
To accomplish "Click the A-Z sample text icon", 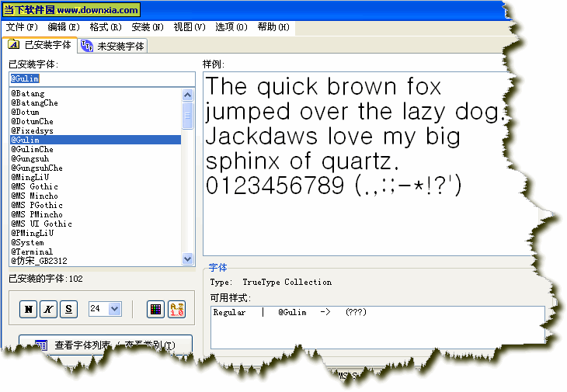I will (x=177, y=309).
